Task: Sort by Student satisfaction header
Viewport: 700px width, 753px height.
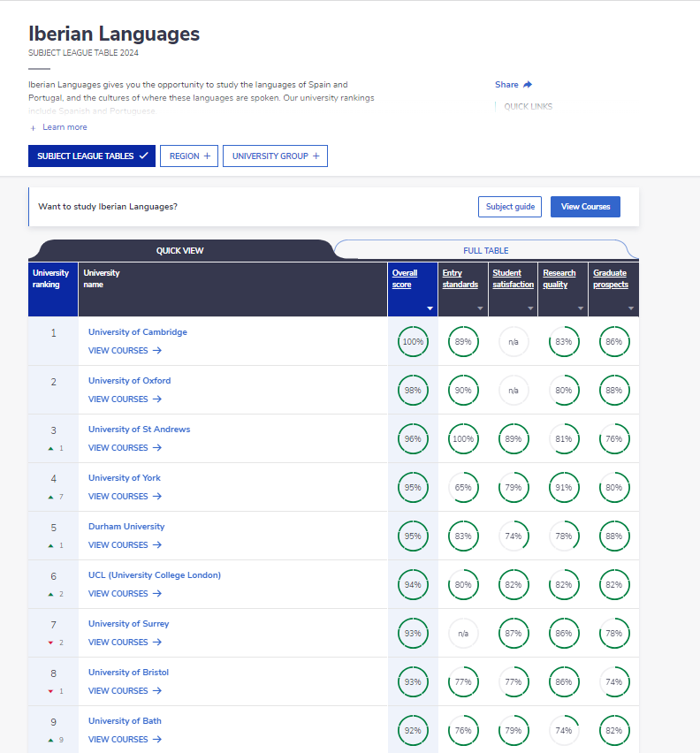Action: (x=514, y=278)
